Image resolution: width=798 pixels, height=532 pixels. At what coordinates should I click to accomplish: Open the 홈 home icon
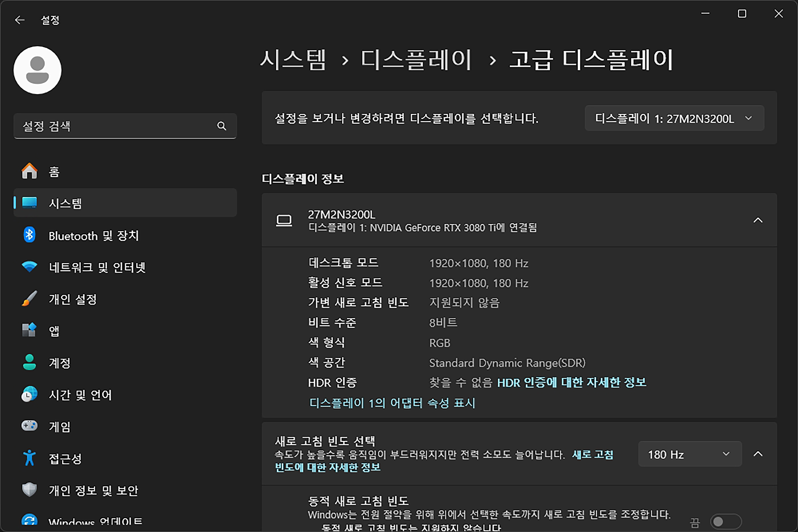click(x=30, y=171)
